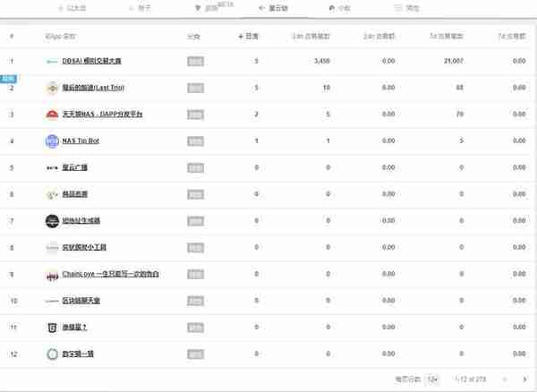Click the Last Trip app icon
Screen dimensions: 537x392
pyautogui.click(x=52, y=88)
